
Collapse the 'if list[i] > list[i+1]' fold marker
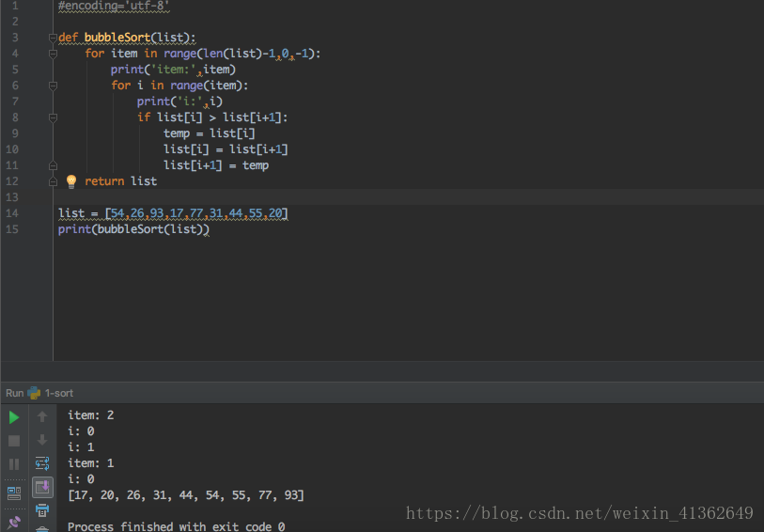[53, 117]
